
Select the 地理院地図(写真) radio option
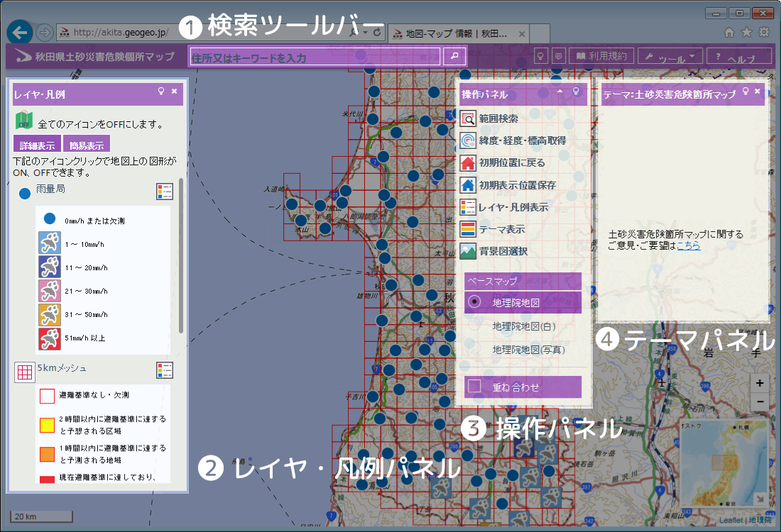coord(475,350)
